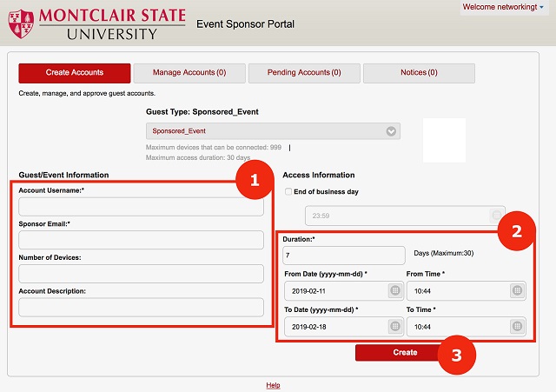Open the From Time picker icon
The width and height of the screenshot is (556, 392).
[x=517, y=291]
